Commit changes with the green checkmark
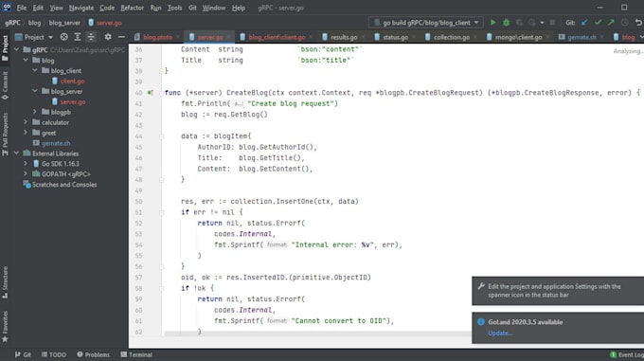This screenshot has height=361, width=644. tap(598, 23)
